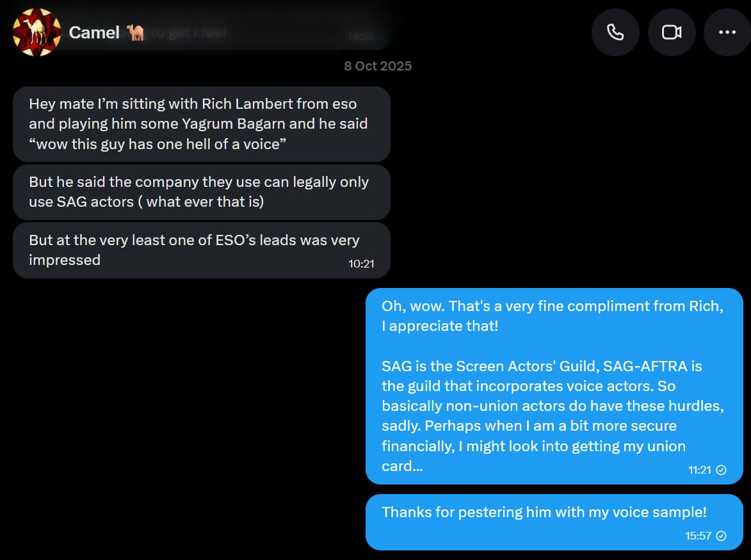Open the three-dot more options menu

[727, 32]
